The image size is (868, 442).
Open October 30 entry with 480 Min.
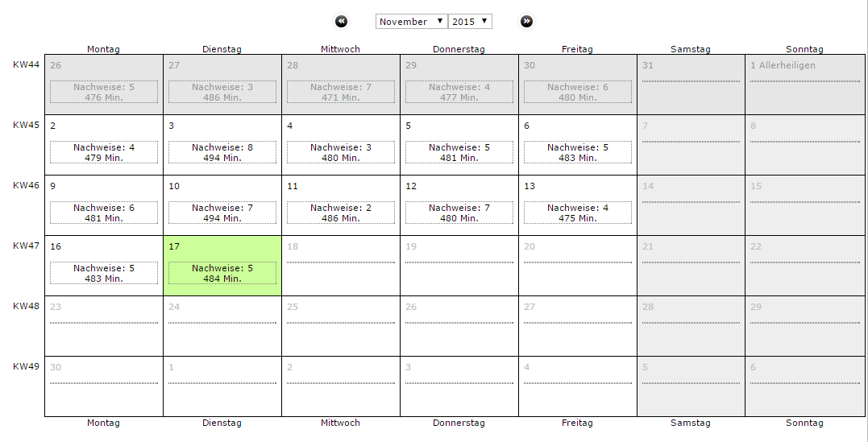click(x=577, y=93)
